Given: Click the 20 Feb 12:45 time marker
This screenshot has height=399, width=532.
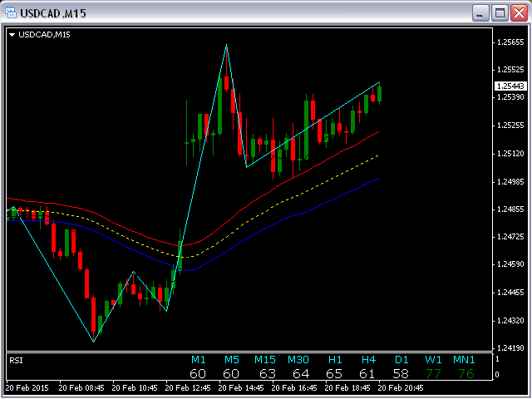Looking at the screenshot, I should [189, 388].
